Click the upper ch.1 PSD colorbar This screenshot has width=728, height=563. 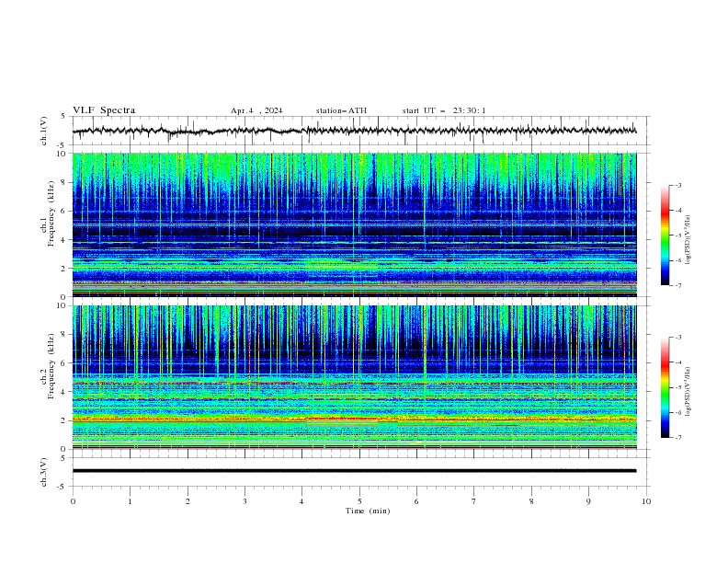665,235
